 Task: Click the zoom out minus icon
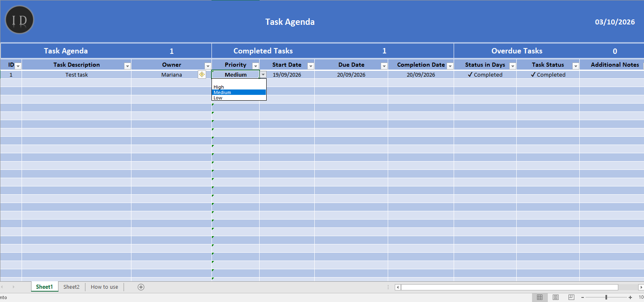(x=583, y=297)
